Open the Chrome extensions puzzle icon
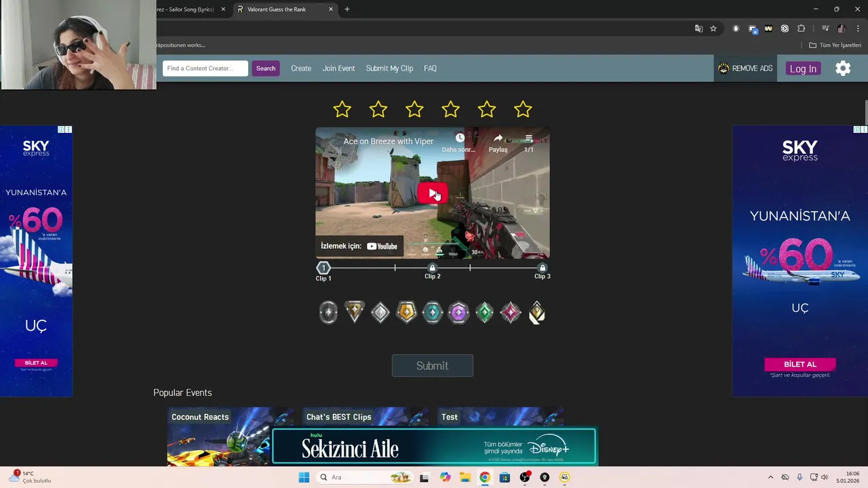868x488 pixels. coord(801,28)
